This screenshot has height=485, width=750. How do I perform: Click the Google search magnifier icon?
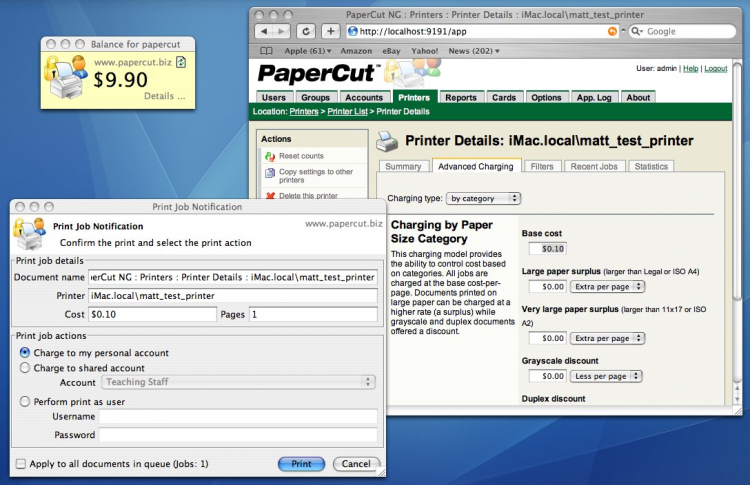pos(637,32)
